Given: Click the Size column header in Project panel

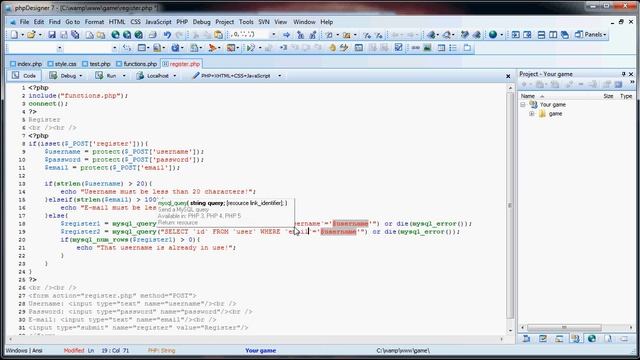Looking at the screenshot, I should (x=608, y=96).
